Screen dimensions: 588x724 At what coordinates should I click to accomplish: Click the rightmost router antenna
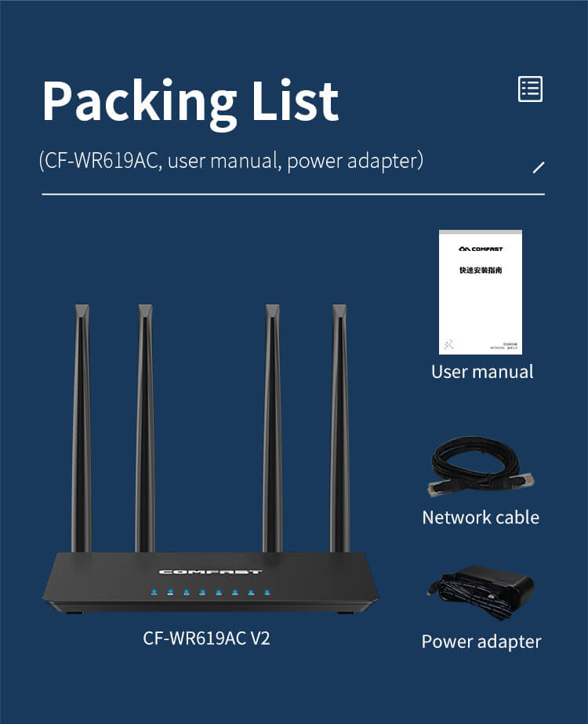click(339, 427)
